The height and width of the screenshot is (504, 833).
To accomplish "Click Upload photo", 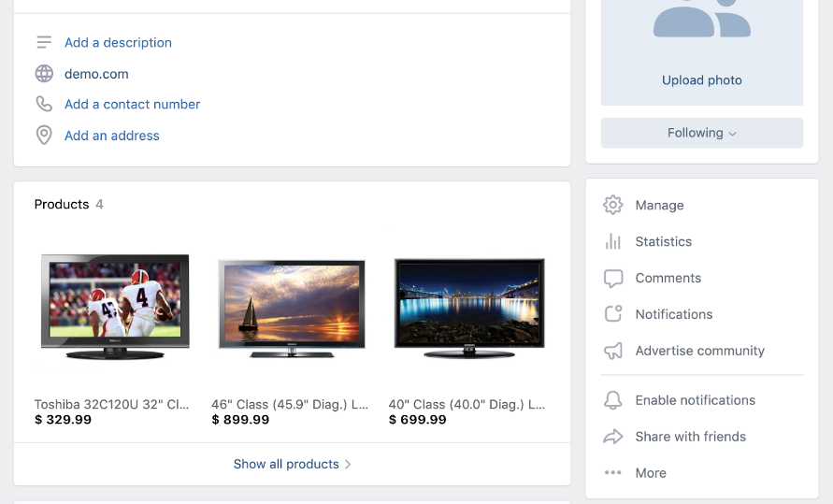I will [x=702, y=80].
